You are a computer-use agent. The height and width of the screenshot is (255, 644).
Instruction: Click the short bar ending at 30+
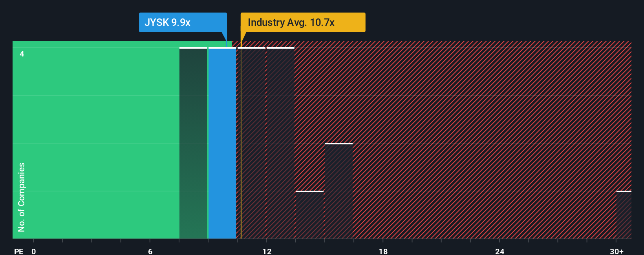pyautogui.click(x=624, y=215)
